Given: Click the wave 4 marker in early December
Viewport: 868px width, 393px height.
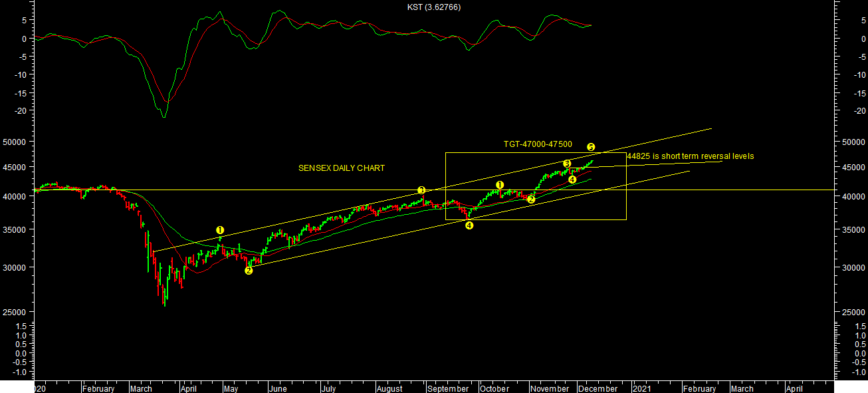Looking at the screenshot, I should [572, 180].
